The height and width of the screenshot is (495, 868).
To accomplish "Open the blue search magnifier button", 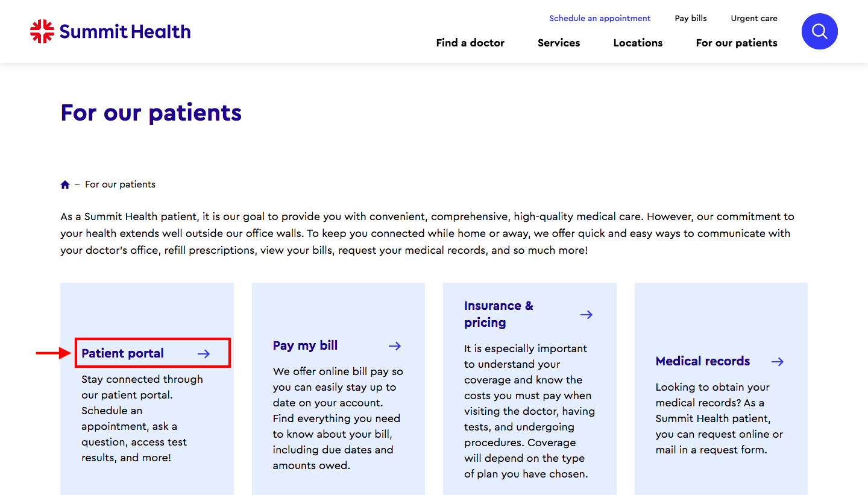I will click(819, 31).
